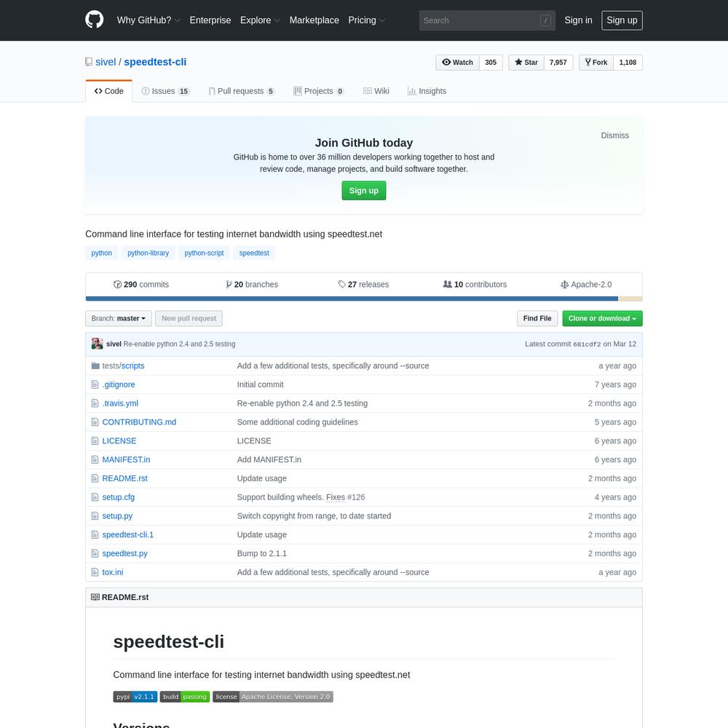Open the Projects tab

(319, 91)
